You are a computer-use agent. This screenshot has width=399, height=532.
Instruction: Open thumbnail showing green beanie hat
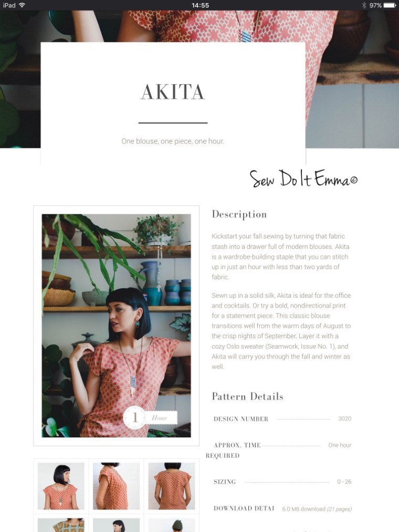172,525
